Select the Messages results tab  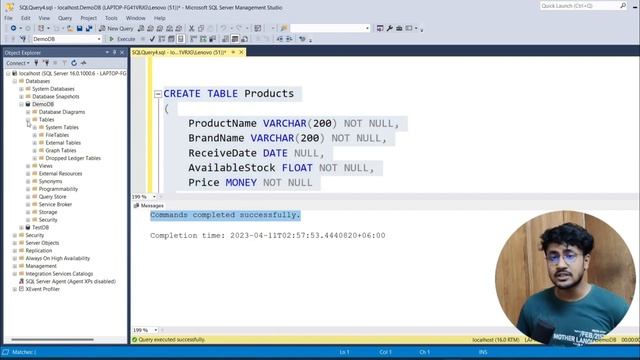[x=149, y=206]
